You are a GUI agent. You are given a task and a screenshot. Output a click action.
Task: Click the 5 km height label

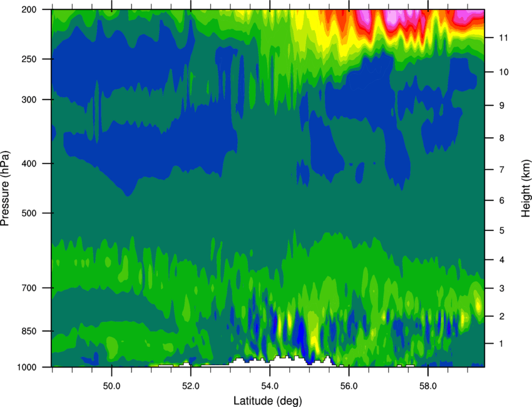tap(502, 231)
